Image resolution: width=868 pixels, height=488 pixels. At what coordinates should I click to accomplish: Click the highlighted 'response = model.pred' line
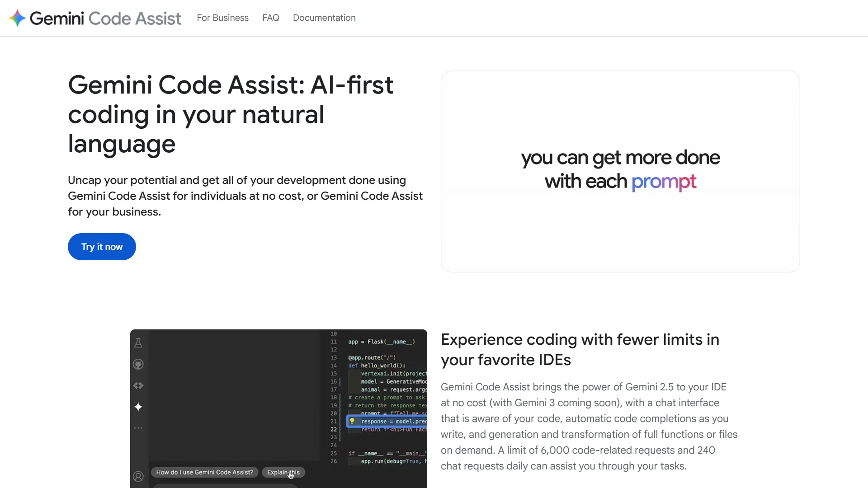tap(387, 422)
